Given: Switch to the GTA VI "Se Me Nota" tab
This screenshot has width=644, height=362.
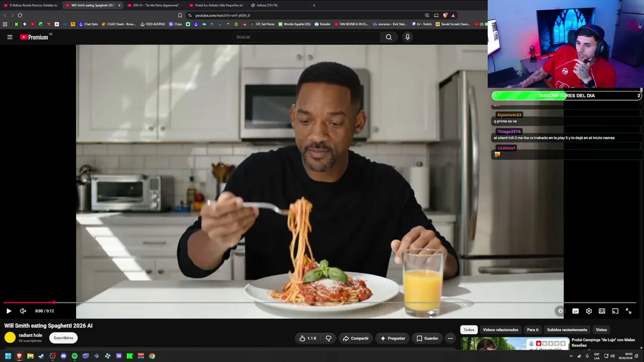Looking at the screenshot, I should tap(155, 5).
